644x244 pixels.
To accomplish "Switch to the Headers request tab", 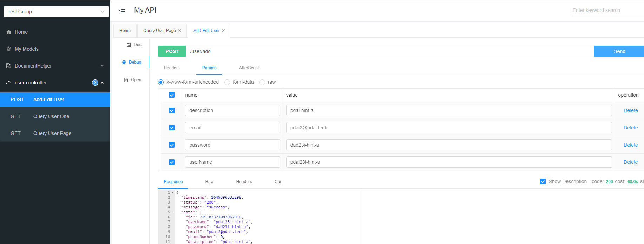I will coord(172,68).
